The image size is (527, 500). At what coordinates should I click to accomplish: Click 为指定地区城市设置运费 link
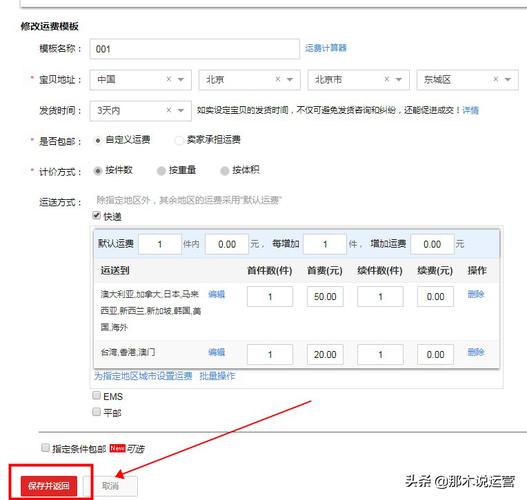tap(143, 376)
